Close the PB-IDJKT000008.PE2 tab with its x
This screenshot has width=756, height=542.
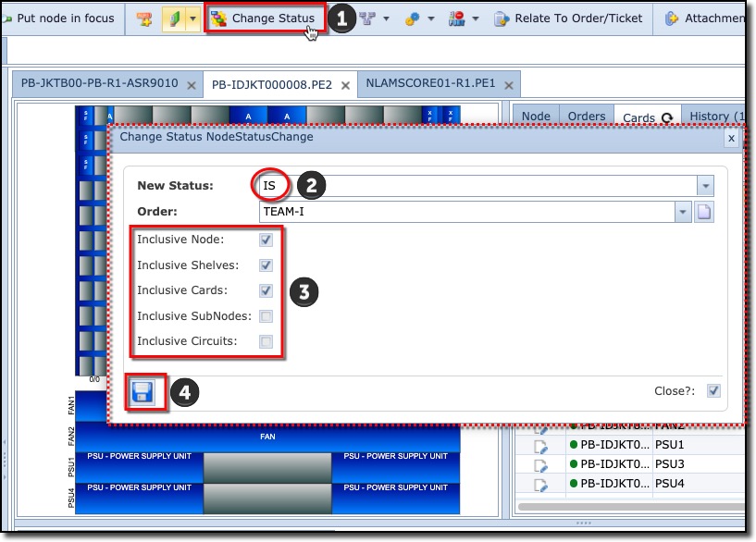click(345, 85)
